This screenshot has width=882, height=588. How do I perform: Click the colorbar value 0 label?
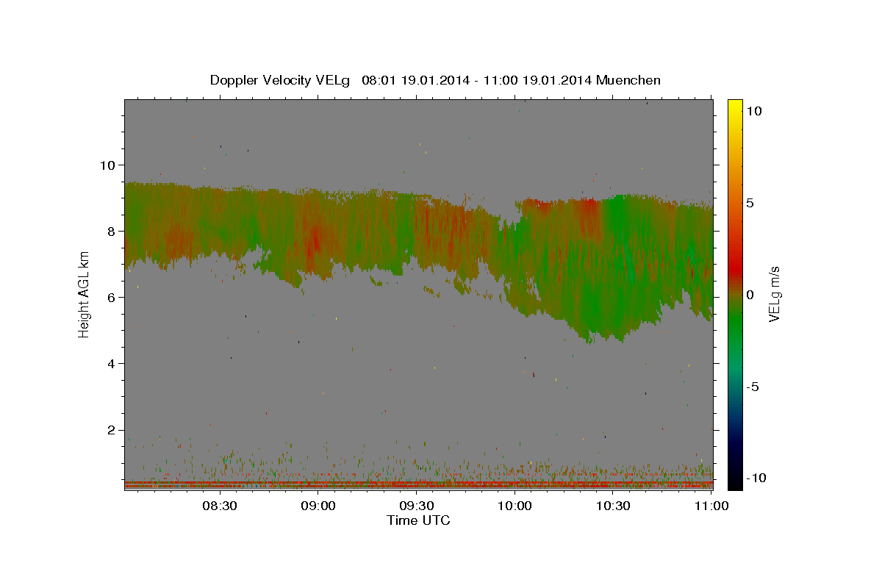coord(750,294)
